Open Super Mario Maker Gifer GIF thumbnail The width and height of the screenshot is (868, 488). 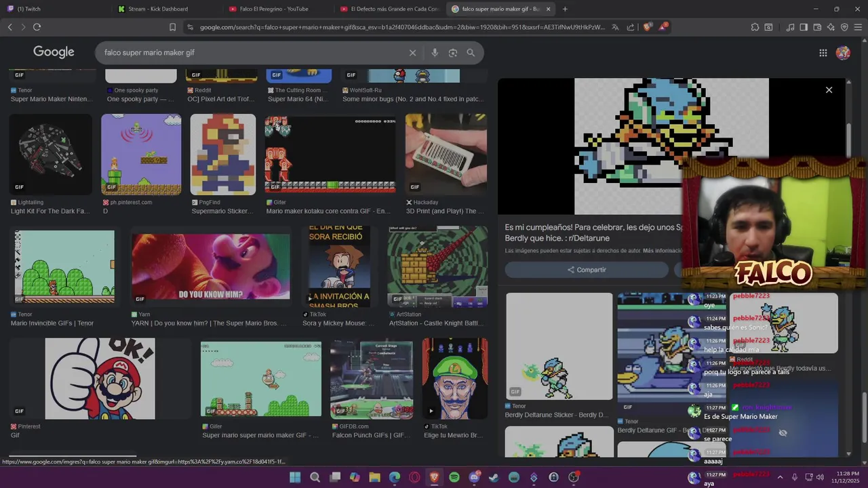(x=261, y=379)
